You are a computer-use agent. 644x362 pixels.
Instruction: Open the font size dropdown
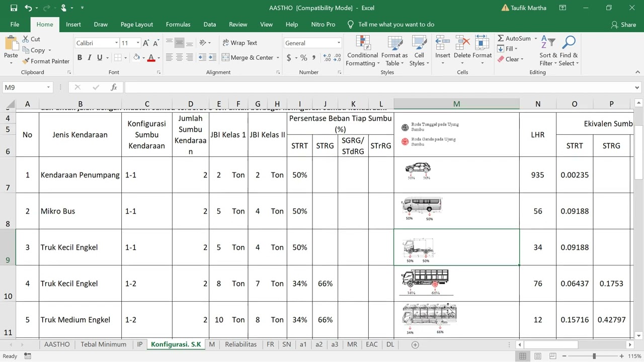pos(137,43)
